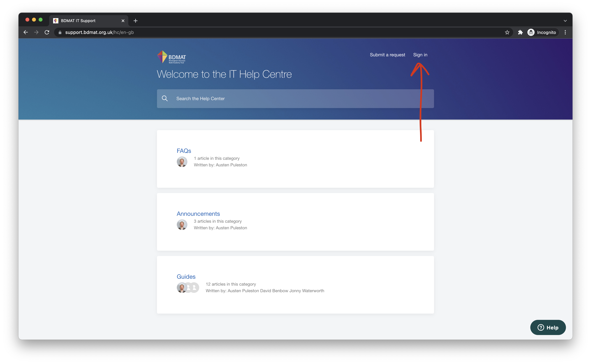Click the Help widget button
Image resolution: width=591 pixels, height=364 pixels.
[548, 327]
